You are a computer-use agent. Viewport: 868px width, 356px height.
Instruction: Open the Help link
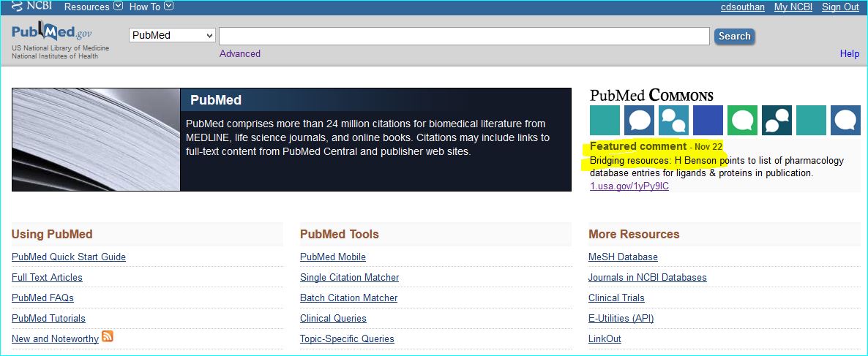(x=849, y=53)
